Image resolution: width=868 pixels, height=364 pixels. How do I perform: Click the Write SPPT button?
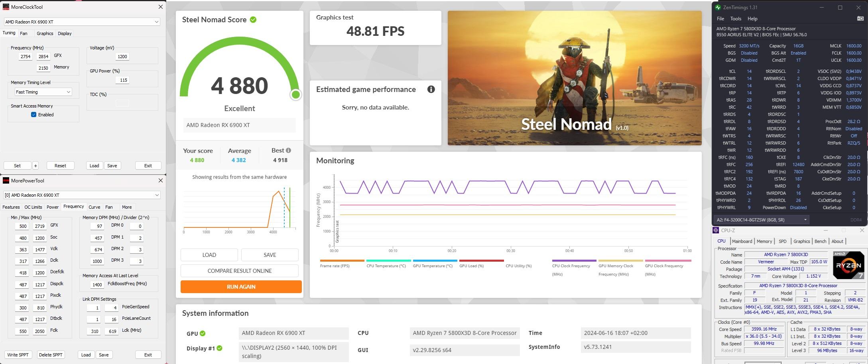(x=18, y=355)
